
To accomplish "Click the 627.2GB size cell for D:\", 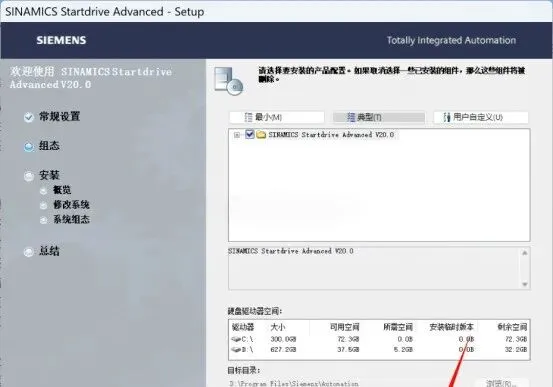I will pyautogui.click(x=283, y=350).
